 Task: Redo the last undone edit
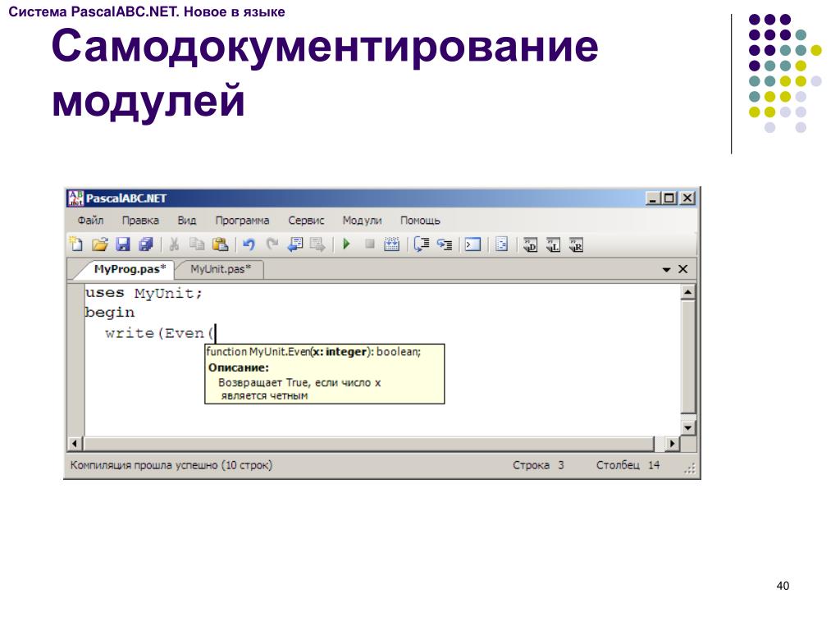coord(272,244)
